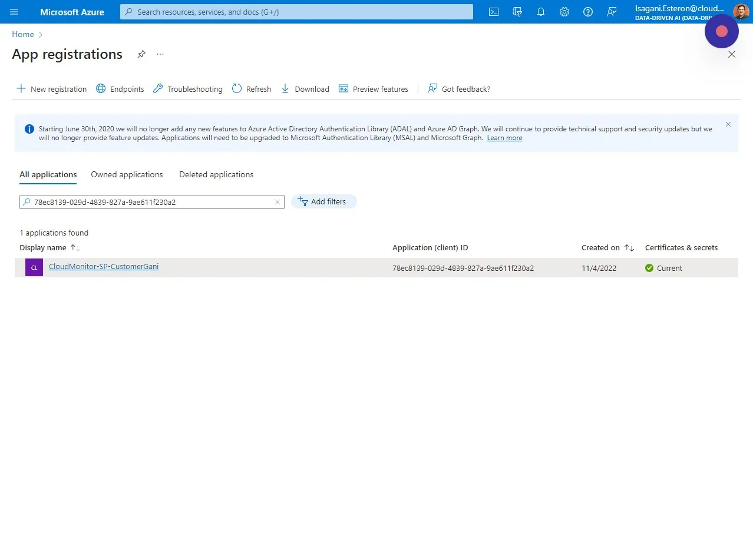Screen dimensions: 753x560
Task: Open portal settings gear
Action: (564, 12)
